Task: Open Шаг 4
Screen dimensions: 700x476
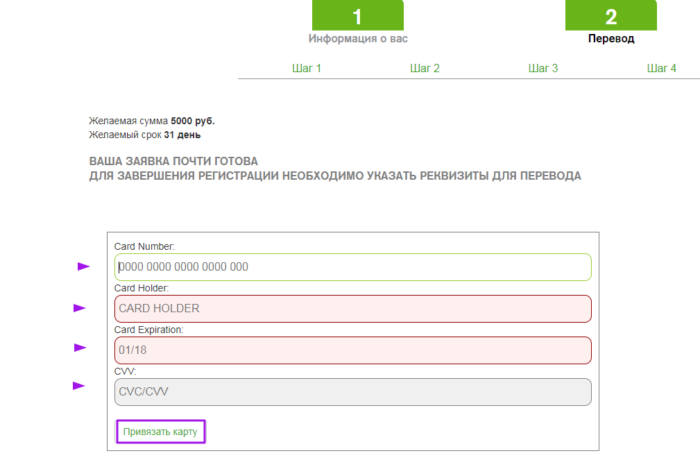Action: 661,68
